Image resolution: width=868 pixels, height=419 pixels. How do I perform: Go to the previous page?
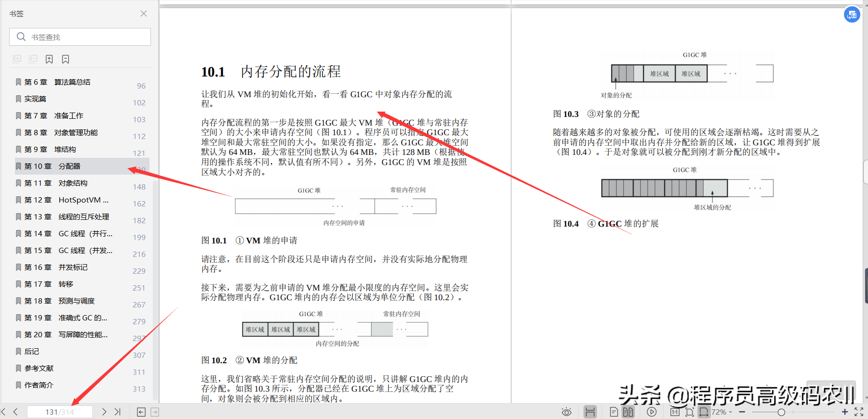tap(15, 412)
